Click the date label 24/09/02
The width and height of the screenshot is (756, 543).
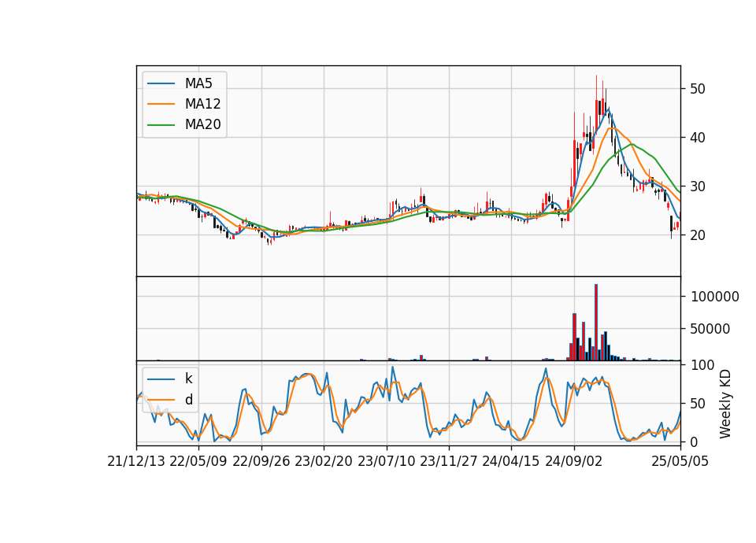click(x=574, y=461)
